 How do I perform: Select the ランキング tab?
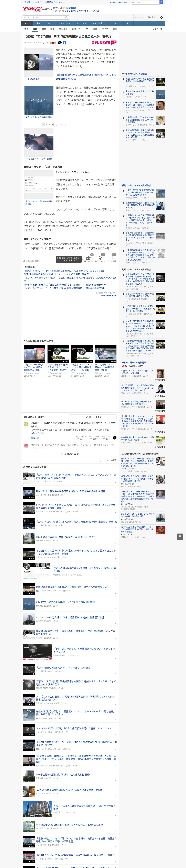coord(115,24)
